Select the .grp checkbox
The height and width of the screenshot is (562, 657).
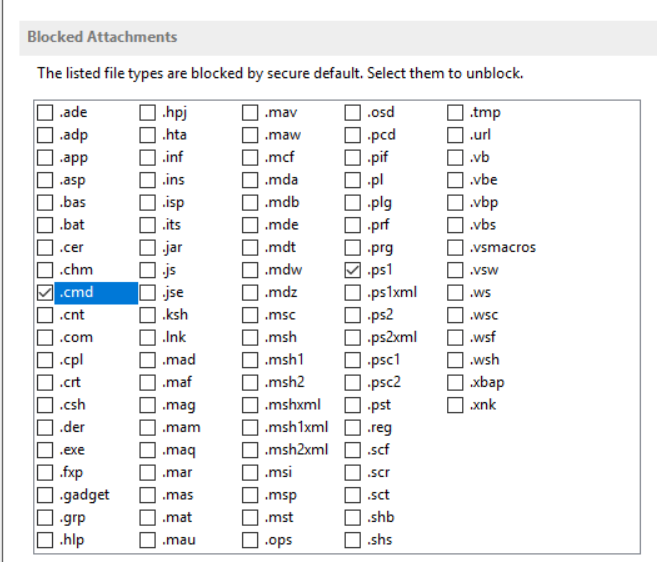[x=45, y=518]
